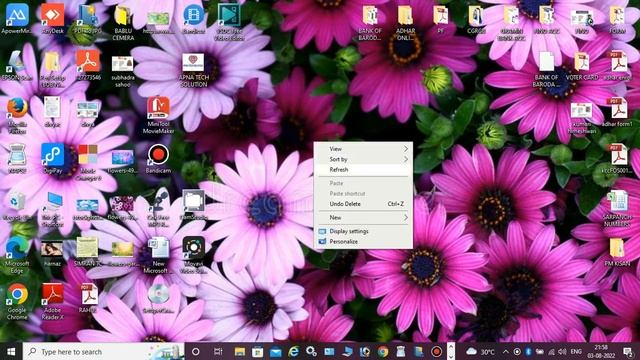Select the APNA TECH SOLUTION desktop icon
The width and height of the screenshot is (640, 360).
193,69
